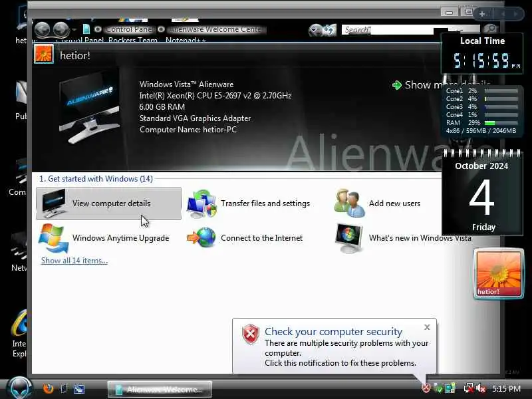This screenshot has height=399, width=532.
Task: Open Switch between windows icon
Action: point(79,389)
